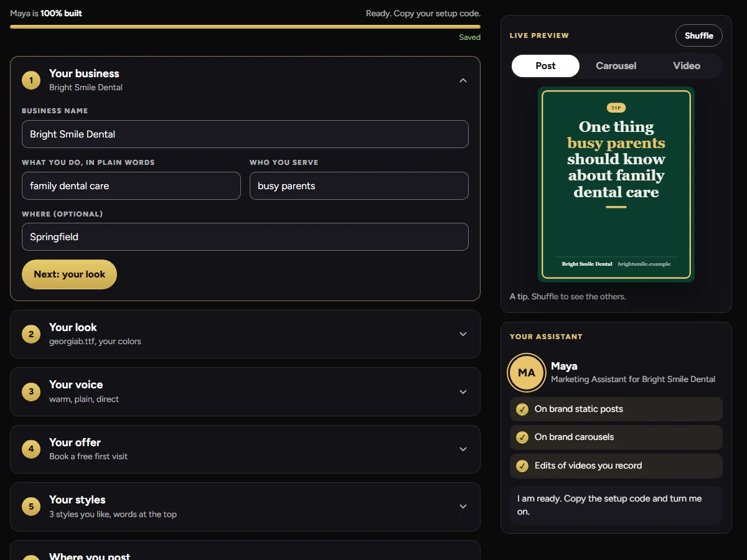Click the step 3 number badge
The height and width of the screenshot is (560, 747).
pos(31,391)
